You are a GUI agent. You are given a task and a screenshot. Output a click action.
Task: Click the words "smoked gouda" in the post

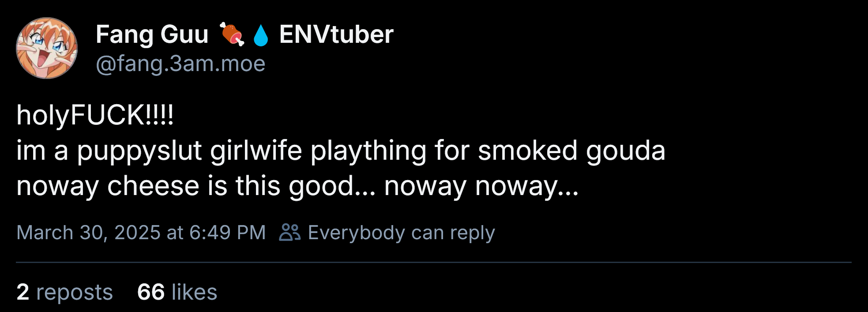pos(571,150)
